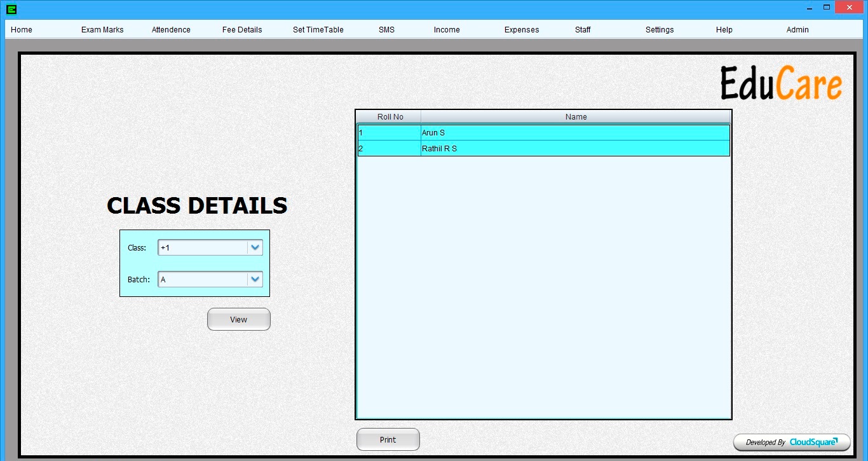Screen dimensions: 868x461
Task: Expand the Class dropdown arrow
Action: (x=255, y=248)
